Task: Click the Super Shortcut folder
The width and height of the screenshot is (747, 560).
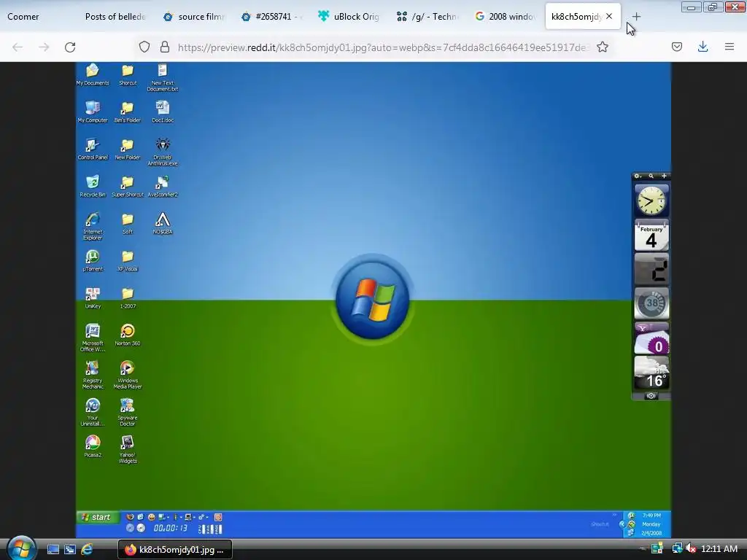Action: point(127,186)
